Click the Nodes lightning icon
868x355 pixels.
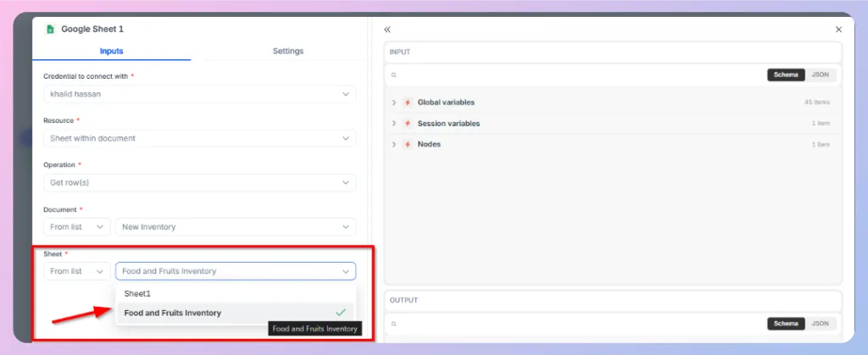coord(408,144)
